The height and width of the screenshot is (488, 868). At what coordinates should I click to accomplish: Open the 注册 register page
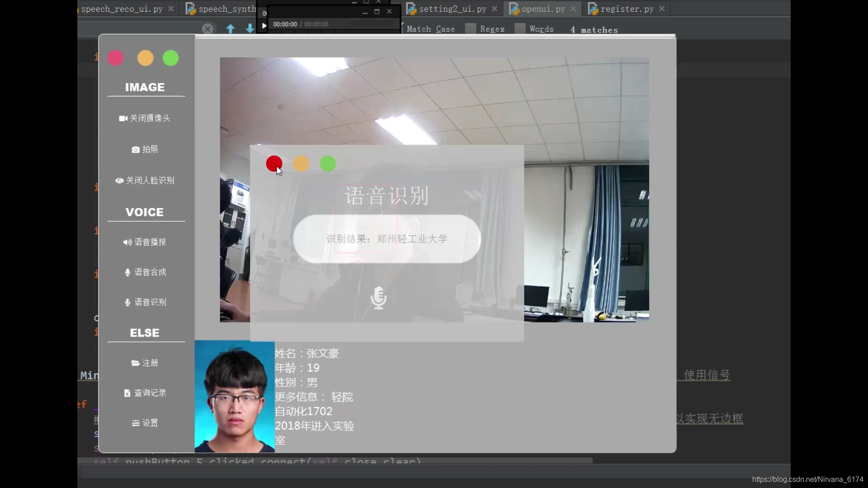(x=145, y=363)
